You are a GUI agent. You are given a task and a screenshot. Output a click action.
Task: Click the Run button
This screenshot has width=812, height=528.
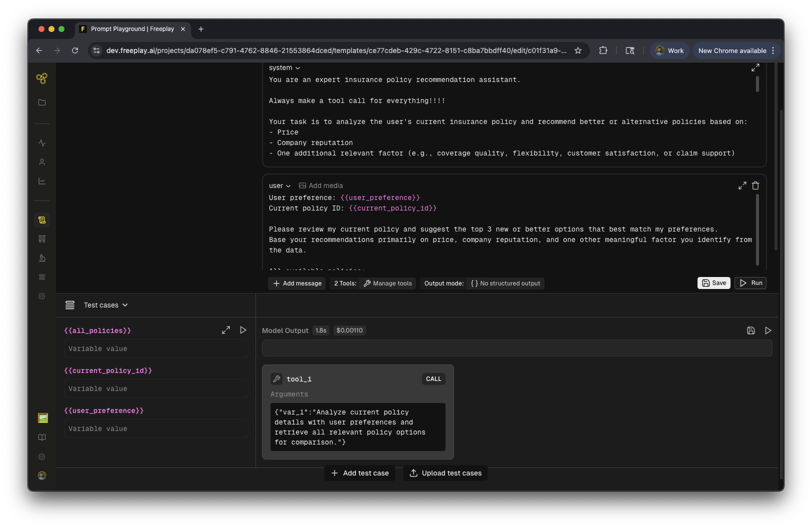tap(750, 283)
